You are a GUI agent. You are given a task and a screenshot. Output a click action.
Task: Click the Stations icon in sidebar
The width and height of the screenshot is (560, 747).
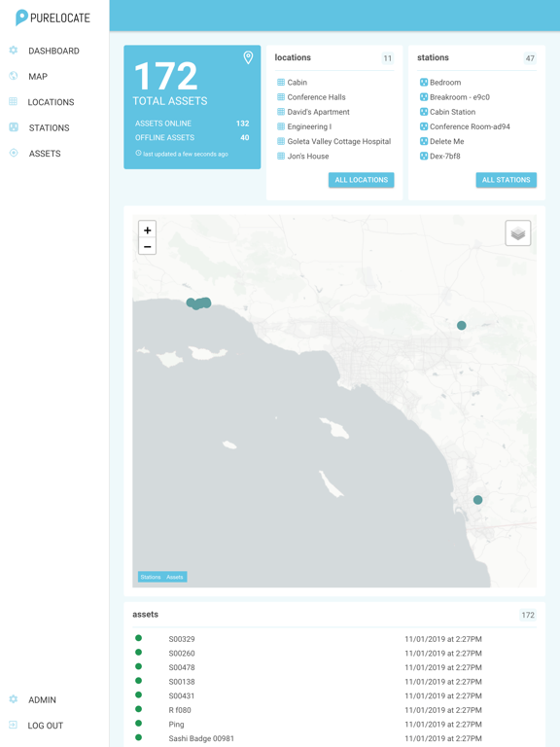[x=14, y=127]
